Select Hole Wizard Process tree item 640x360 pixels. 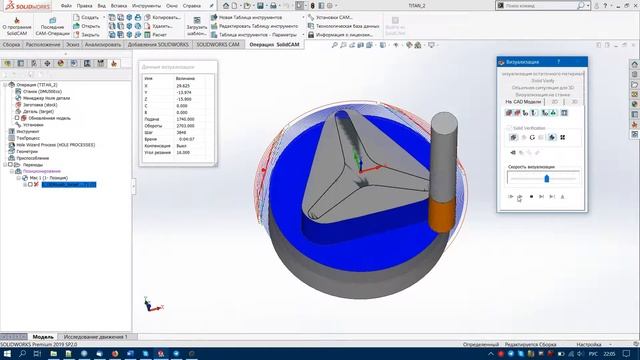(51, 144)
